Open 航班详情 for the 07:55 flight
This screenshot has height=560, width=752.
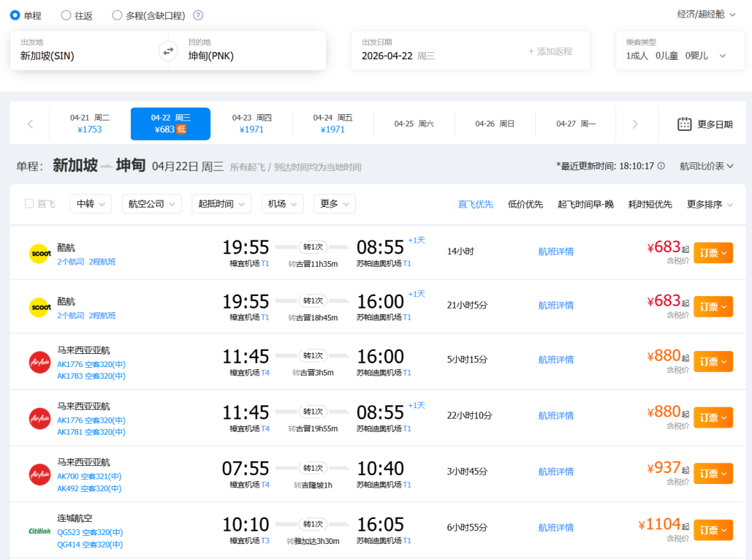click(556, 472)
